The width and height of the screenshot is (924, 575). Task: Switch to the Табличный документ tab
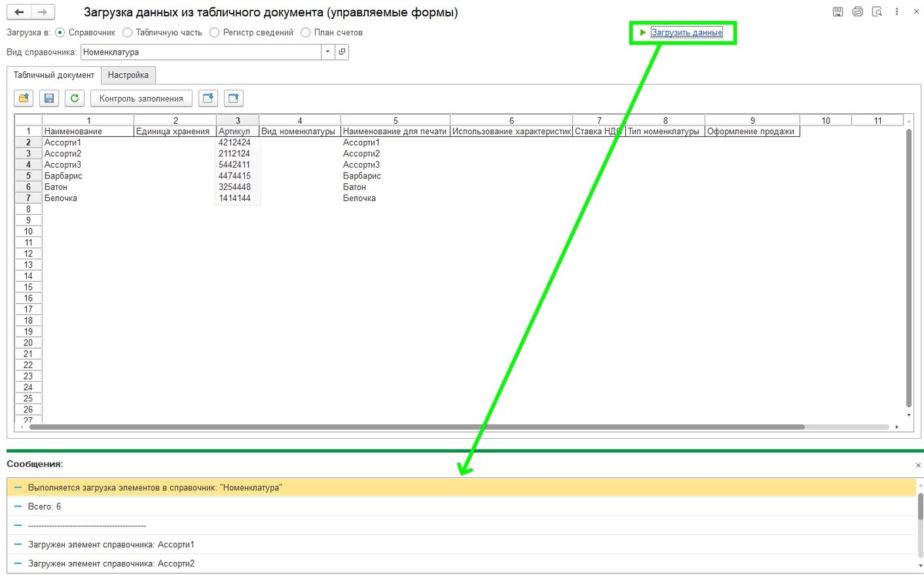click(x=54, y=75)
